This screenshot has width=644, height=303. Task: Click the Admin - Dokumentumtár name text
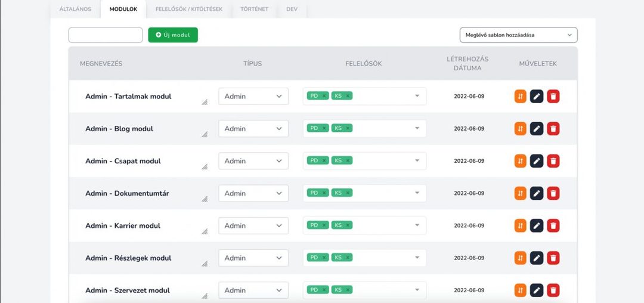[x=127, y=193]
